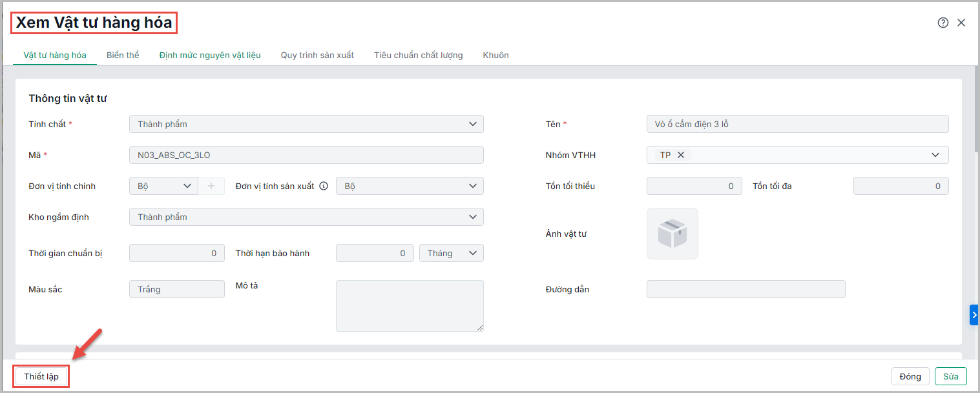The height and width of the screenshot is (393, 980).
Task: Click the Ảnh vật tư box image
Action: (x=672, y=234)
